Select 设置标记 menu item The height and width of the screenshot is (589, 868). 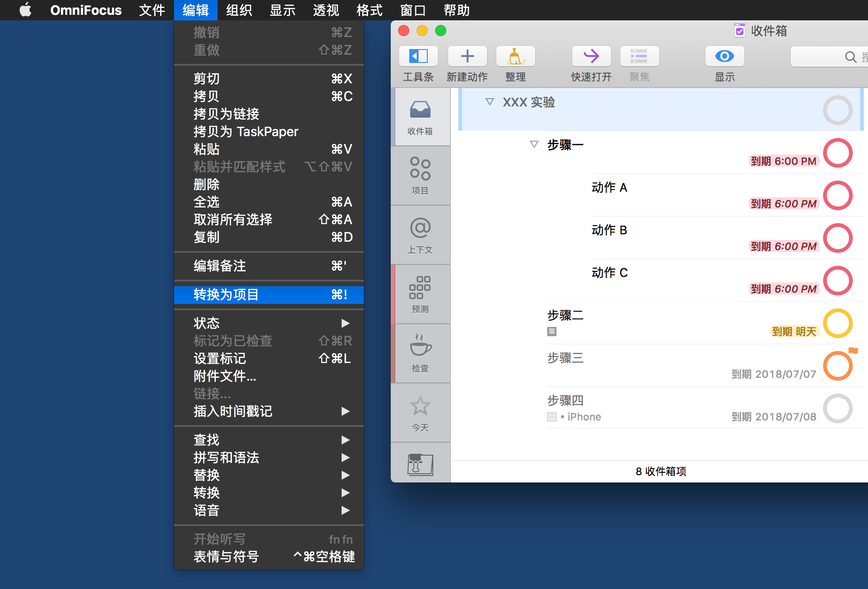point(269,358)
